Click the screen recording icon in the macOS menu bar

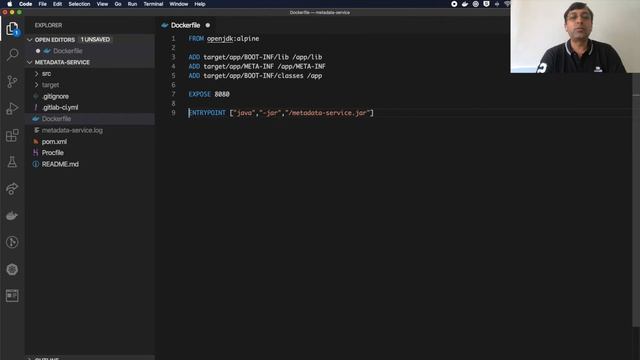pyautogui.click(x=454, y=4)
